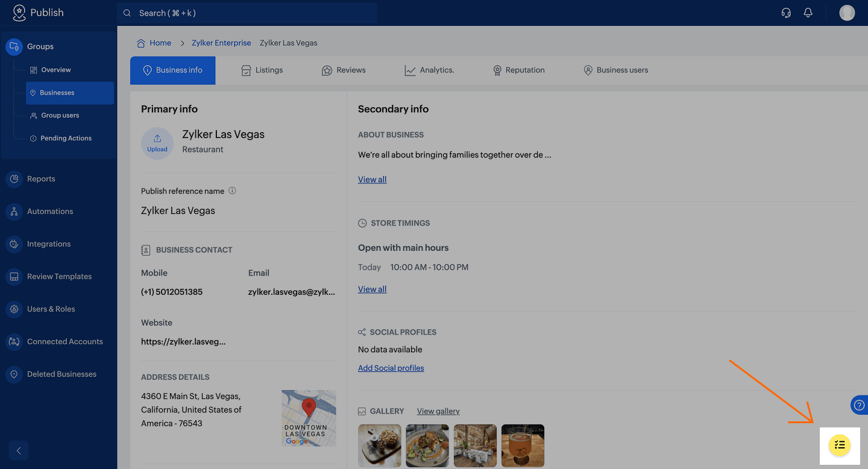Click the Reports pie chart icon
Screen dimensions: 868x469
click(x=14, y=179)
